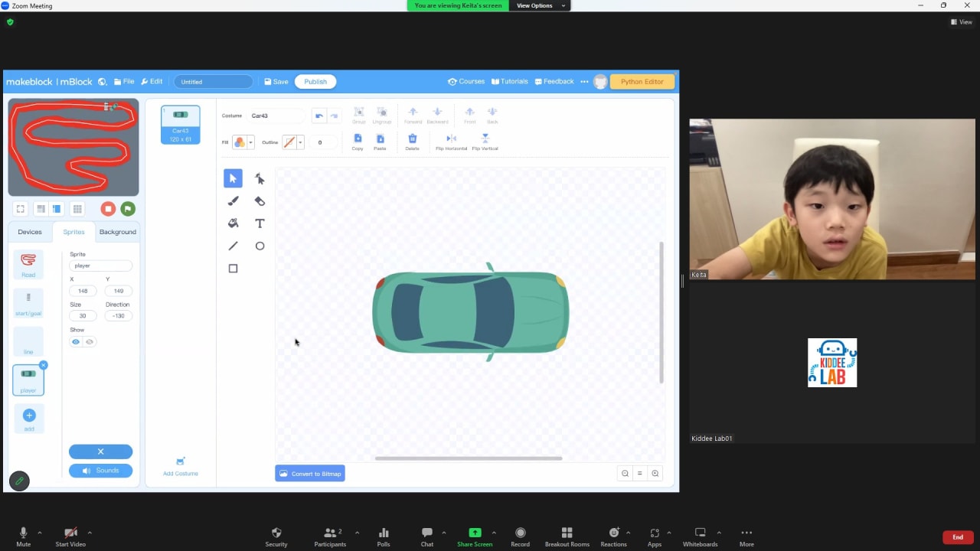Click the Ungroup icon

pos(382,116)
